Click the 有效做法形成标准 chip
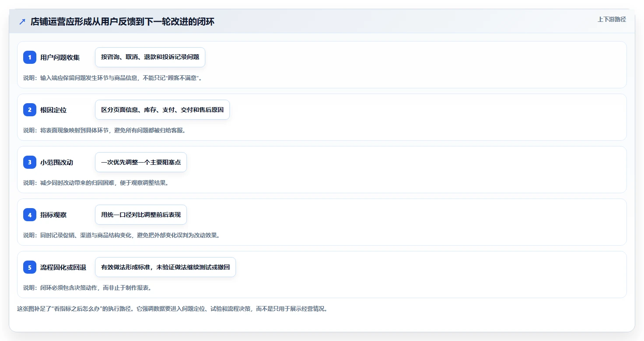The width and height of the screenshot is (644, 341). pos(165,267)
